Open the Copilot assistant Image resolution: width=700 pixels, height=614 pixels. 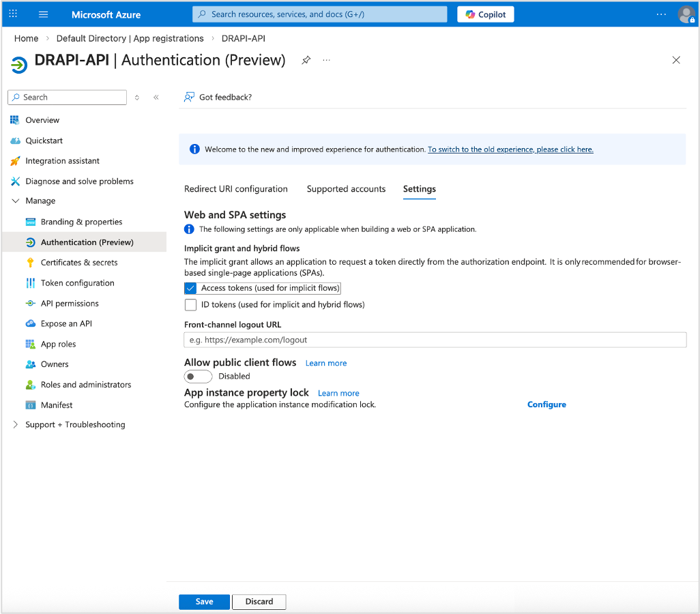485,14
